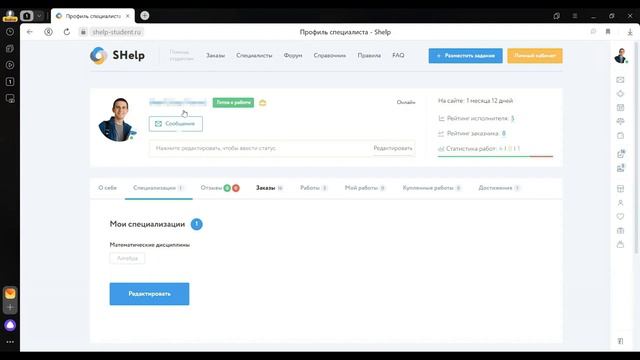Click the Алгебра specialization tag
Screen dimensions: 640x360
[127, 258]
